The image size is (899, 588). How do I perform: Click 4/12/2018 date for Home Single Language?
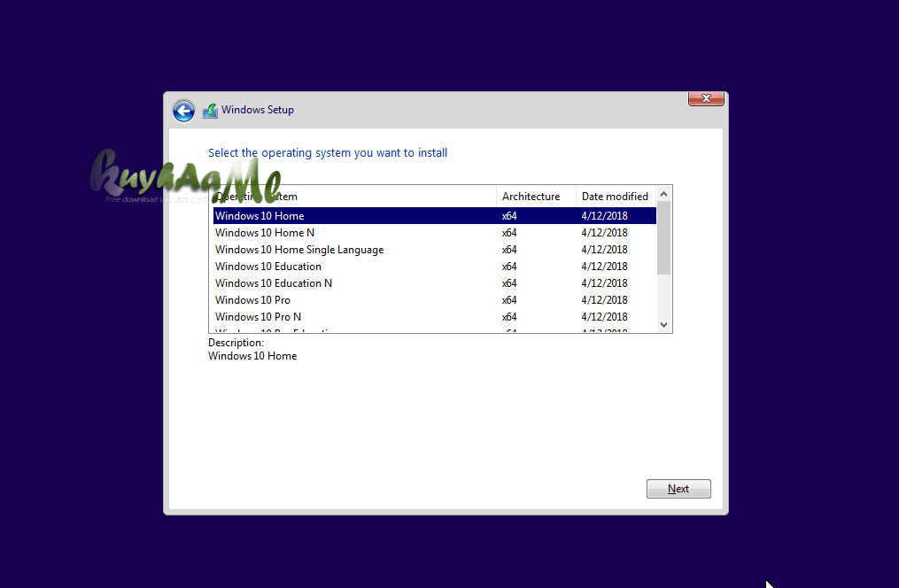(604, 250)
